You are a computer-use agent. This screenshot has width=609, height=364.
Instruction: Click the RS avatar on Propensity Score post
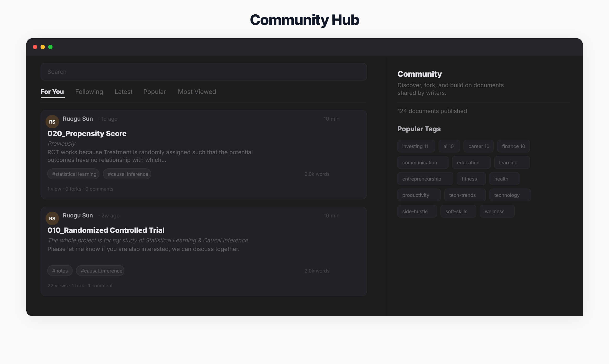click(52, 122)
